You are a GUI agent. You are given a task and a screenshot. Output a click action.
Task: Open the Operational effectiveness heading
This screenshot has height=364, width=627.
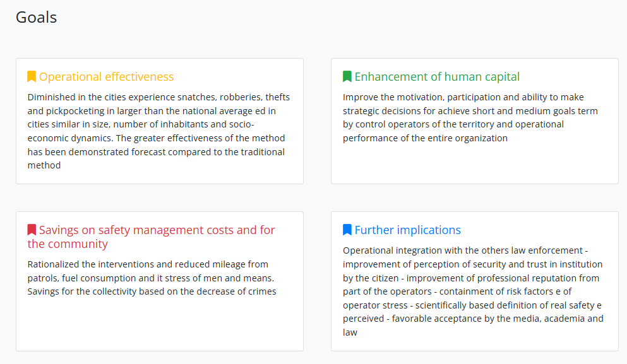(106, 77)
